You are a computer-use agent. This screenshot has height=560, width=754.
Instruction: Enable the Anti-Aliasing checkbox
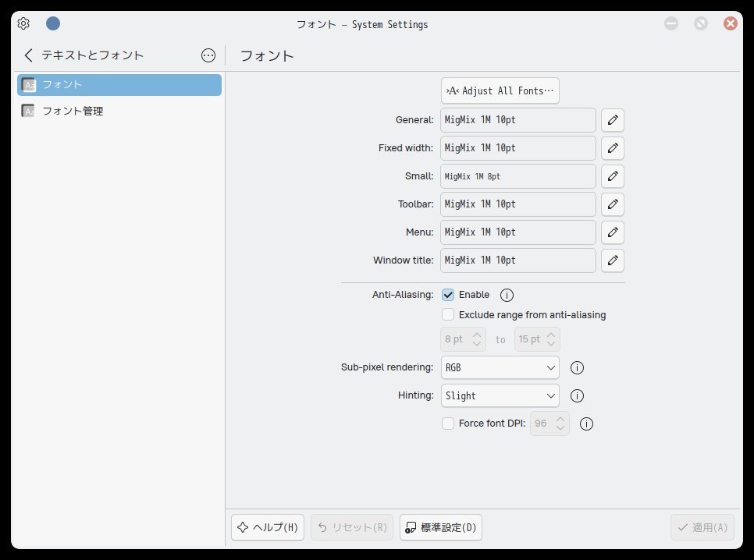coord(448,295)
